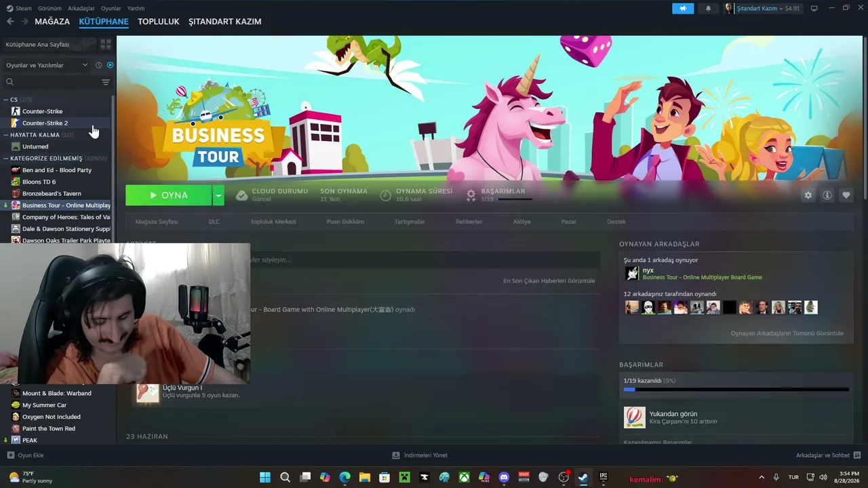868x488 pixels.
Task: Click the wallet balance $4.91
Action: pos(792,8)
